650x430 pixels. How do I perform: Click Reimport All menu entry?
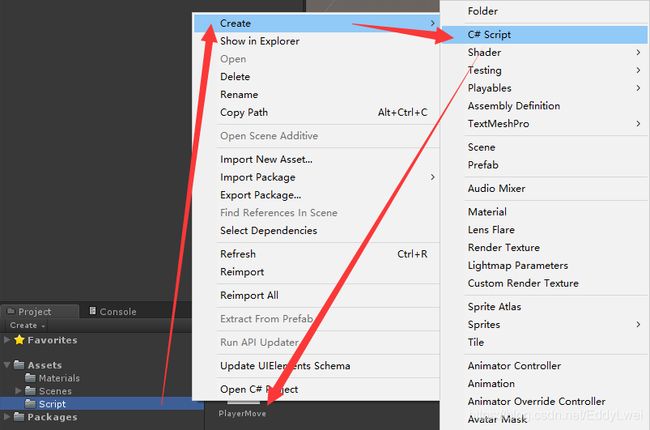[x=317, y=296]
